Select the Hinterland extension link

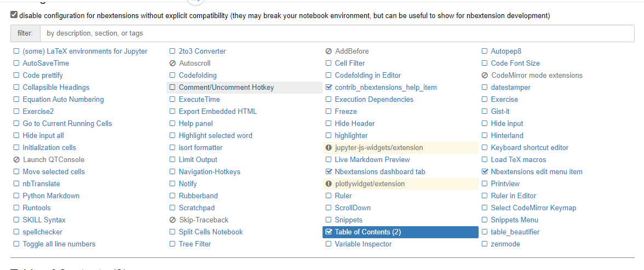[x=507, y=136]
